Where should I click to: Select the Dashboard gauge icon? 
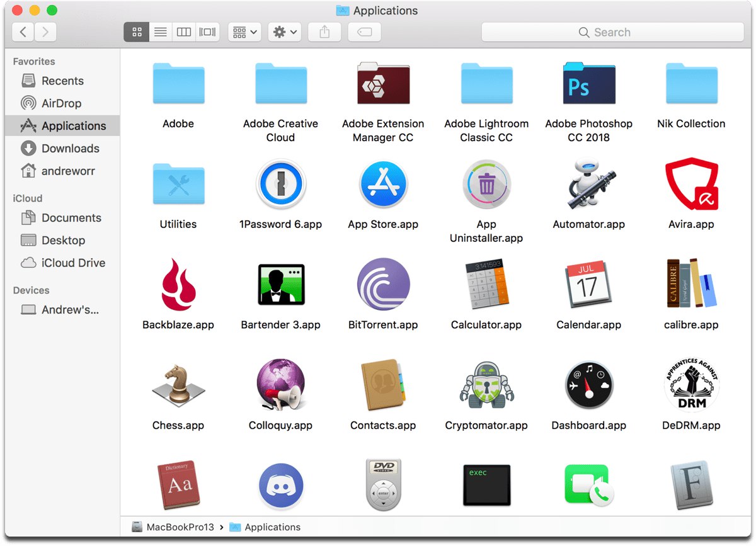coord(589,385)
